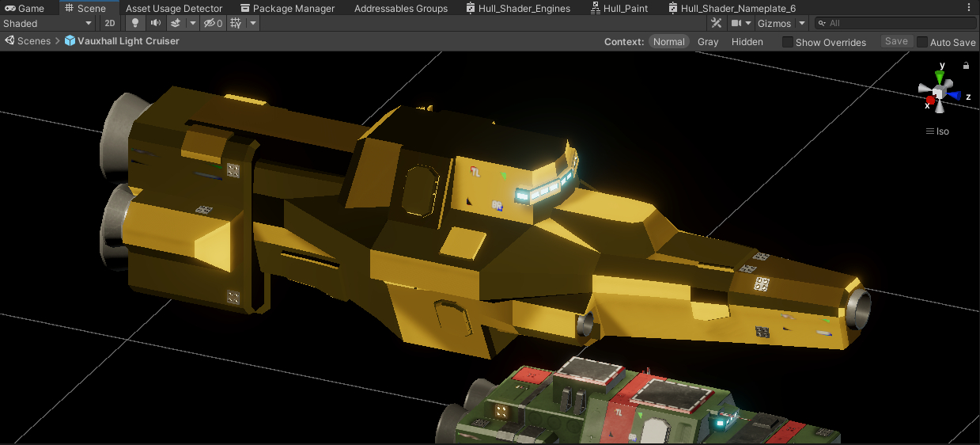Mute scene audio with the speaker icon
The height and width of the screenshot is (445, 980).
click(x=156, y=24)
